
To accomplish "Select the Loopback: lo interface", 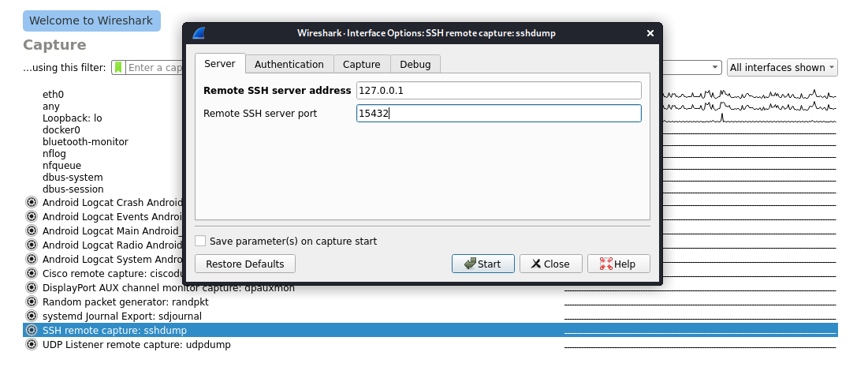I will [72, 118].
